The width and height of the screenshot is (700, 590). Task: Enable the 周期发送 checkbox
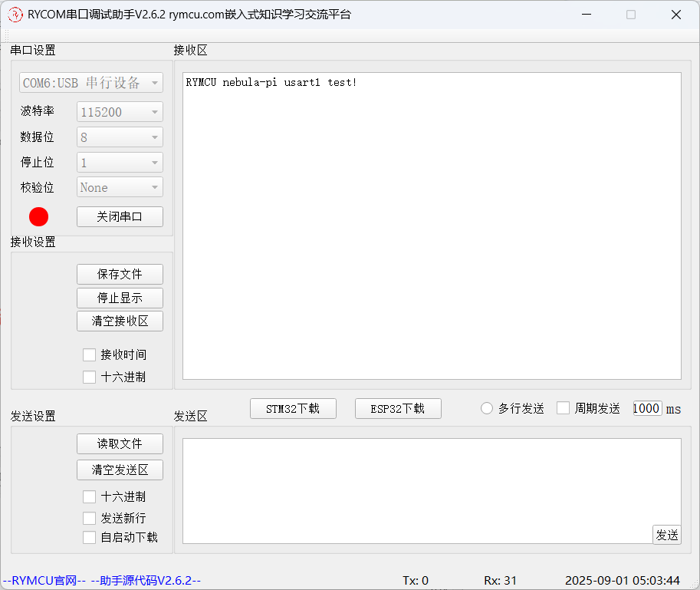pyautogui.click(x=564, y=408)
